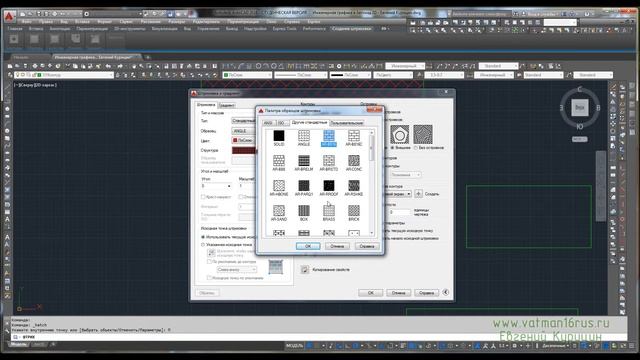This screenshot has width=640, height=360.
Task: Select Использовать текущую исходную точку radio
Action: (203, 237)
